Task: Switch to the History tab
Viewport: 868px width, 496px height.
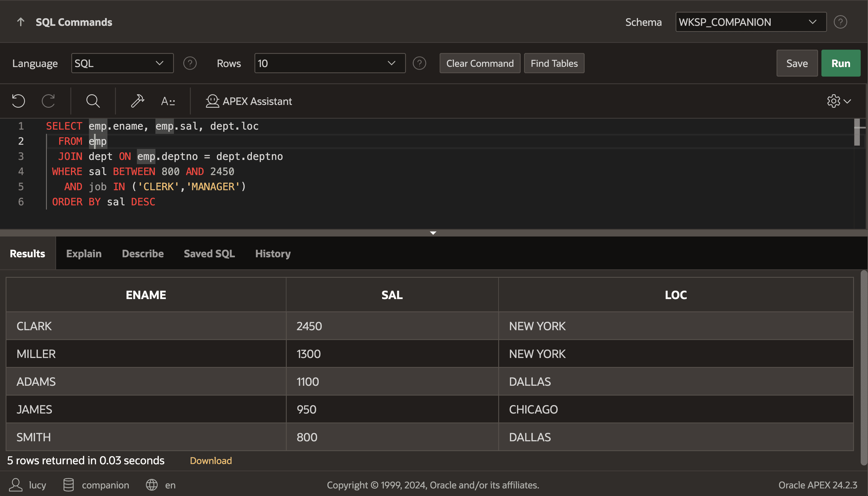Action: click(273, 253)
